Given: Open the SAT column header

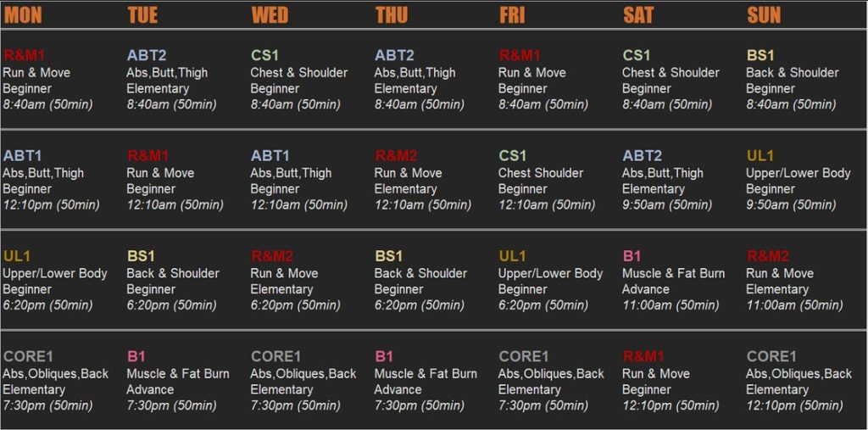Looking at the screenshot, I should (x=638, y=14).
